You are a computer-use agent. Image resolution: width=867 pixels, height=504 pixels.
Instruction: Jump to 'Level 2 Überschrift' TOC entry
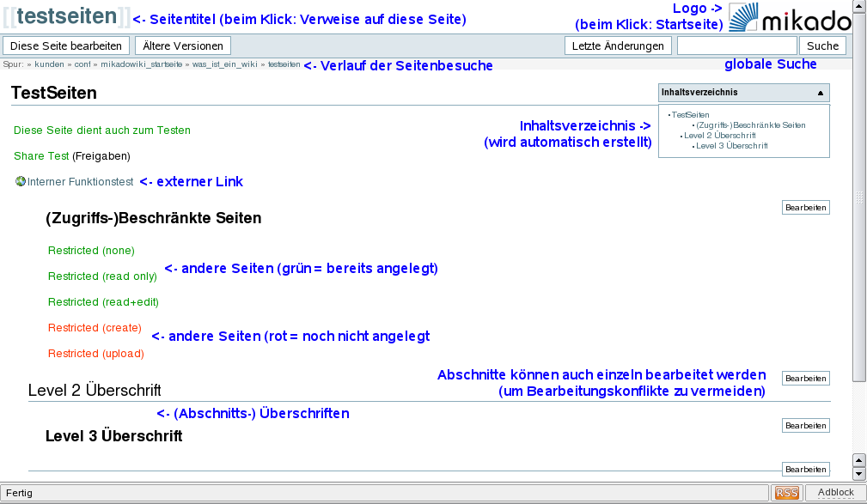(719, 136)
